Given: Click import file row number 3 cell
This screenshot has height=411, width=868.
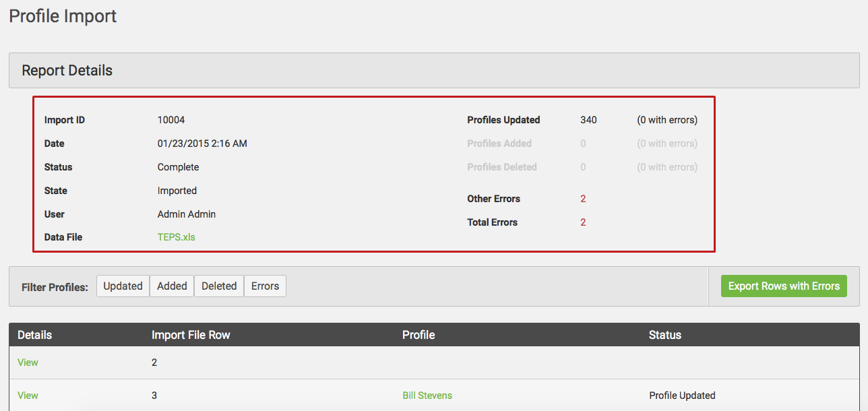Looking at the screenshot, I should tap(154, 396).
